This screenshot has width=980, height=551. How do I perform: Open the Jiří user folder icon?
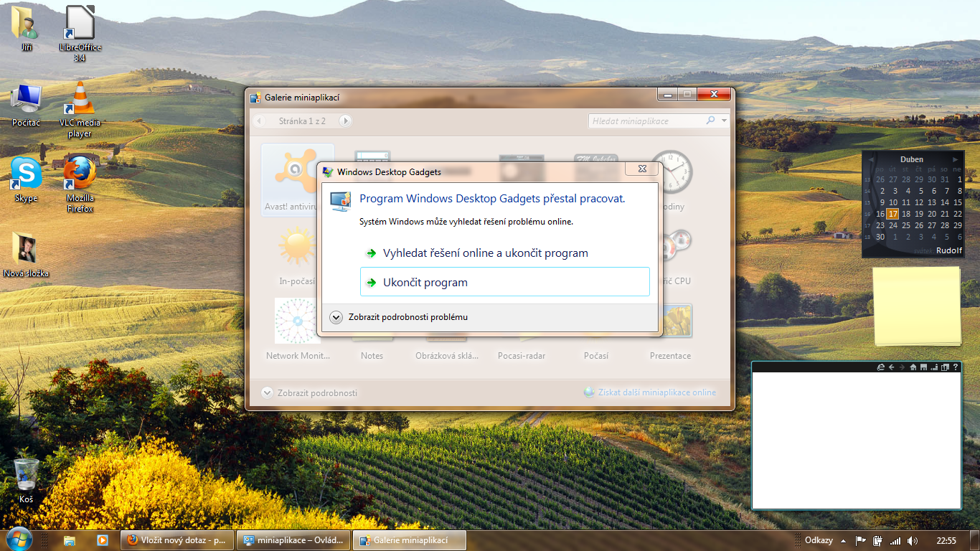point(26,29)
